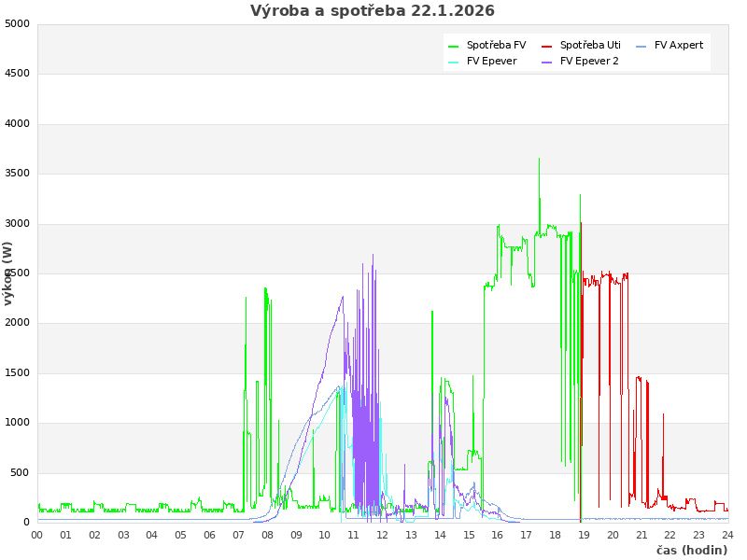Select the FV Axpert legend label
The height and width of the screenshot is (560, 747).
click(x=679, y=45)
